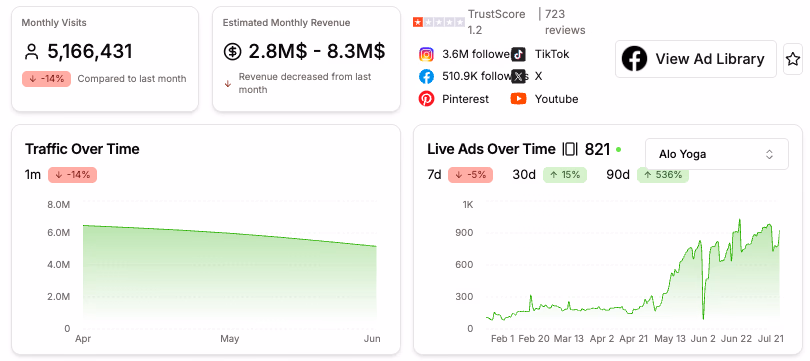Viewport: 810px width, 361px height.
Task: Click the TrustScore 1.2 text
Action: (x=496, y=22)
